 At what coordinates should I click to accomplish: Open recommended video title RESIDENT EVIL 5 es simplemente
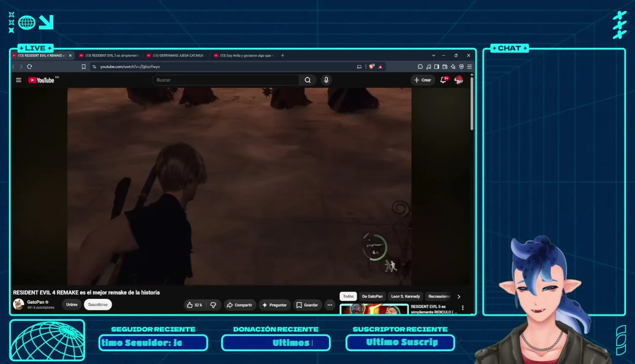pos(434,309)
